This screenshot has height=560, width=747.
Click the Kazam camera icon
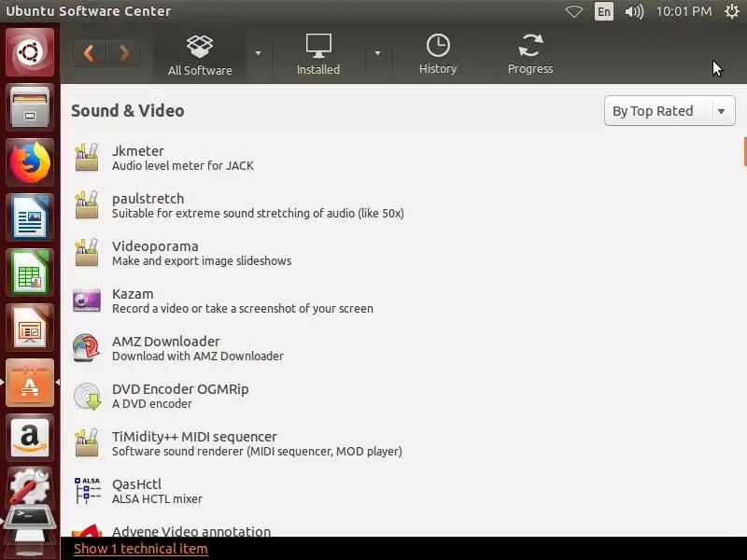pos(87,300)
